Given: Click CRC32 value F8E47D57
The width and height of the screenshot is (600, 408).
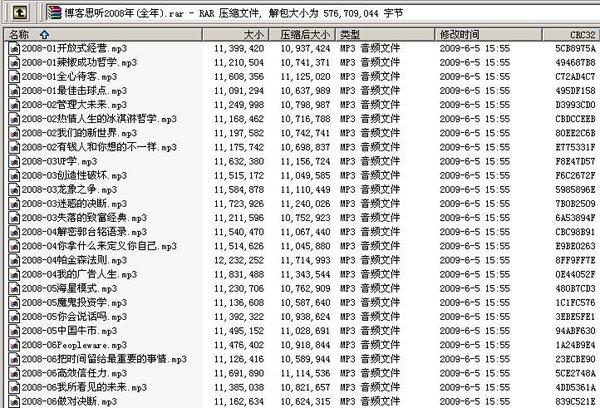Looking at the screenshot, I should [576, 162].
